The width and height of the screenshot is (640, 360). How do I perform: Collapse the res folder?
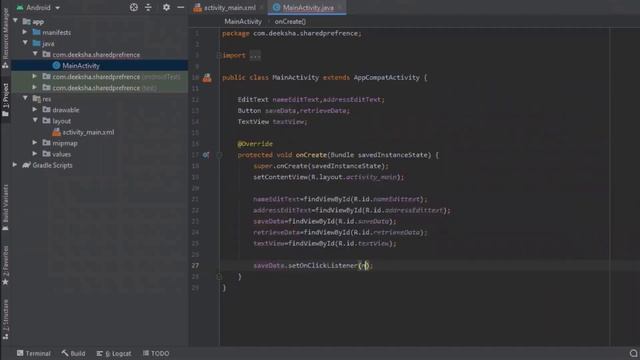25,98
